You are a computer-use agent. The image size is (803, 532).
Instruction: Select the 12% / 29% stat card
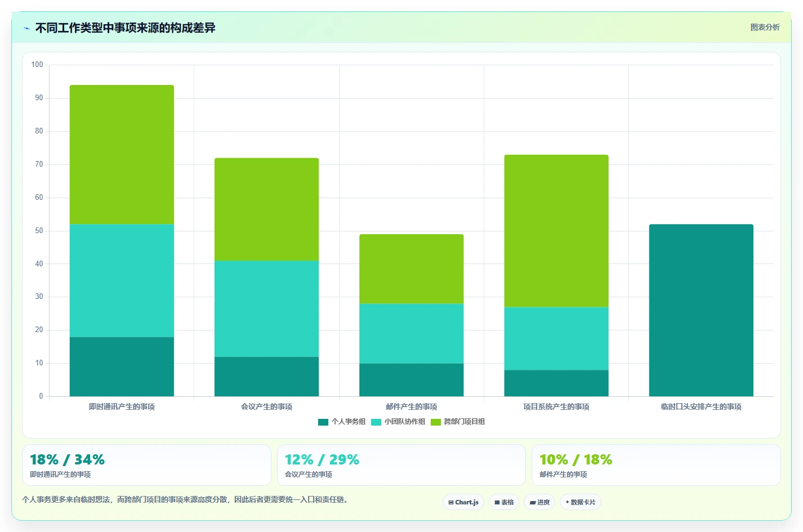click(401, 465)
